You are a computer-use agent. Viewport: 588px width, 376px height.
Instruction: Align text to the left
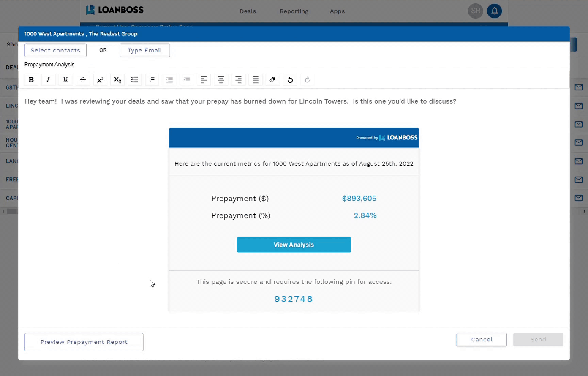point(204,80)
